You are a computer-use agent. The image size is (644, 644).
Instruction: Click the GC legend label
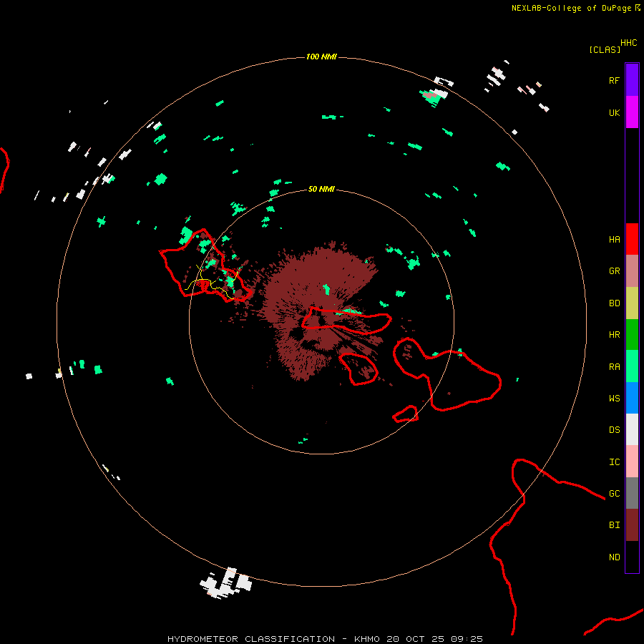click(x=614, y=494)
